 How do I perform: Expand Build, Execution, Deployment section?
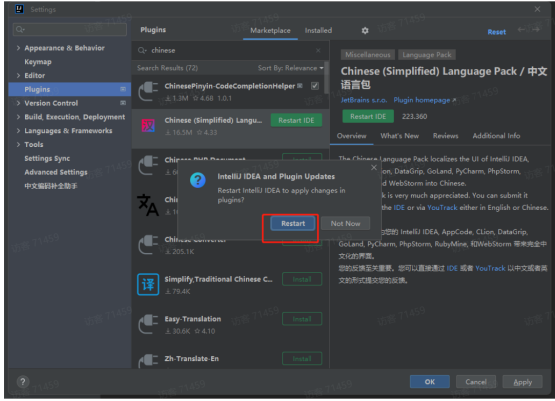[x=18, y=117]
